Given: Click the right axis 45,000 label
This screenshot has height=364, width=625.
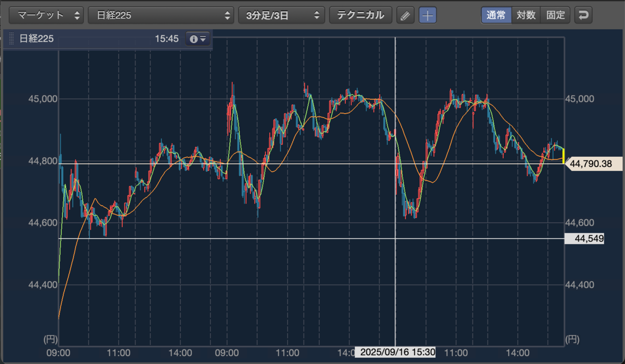Looking at the screenshot, I should (x=579, y=99).
